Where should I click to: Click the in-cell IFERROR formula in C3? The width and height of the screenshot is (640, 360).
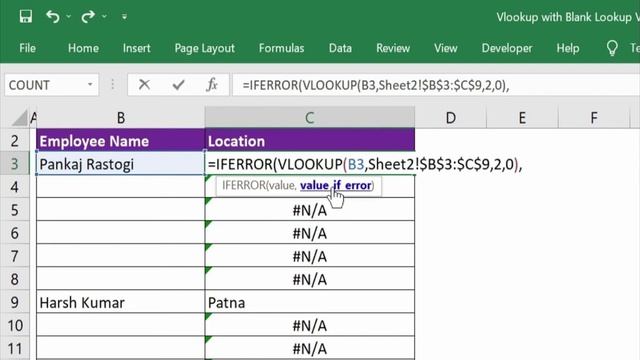coord(365,164)
